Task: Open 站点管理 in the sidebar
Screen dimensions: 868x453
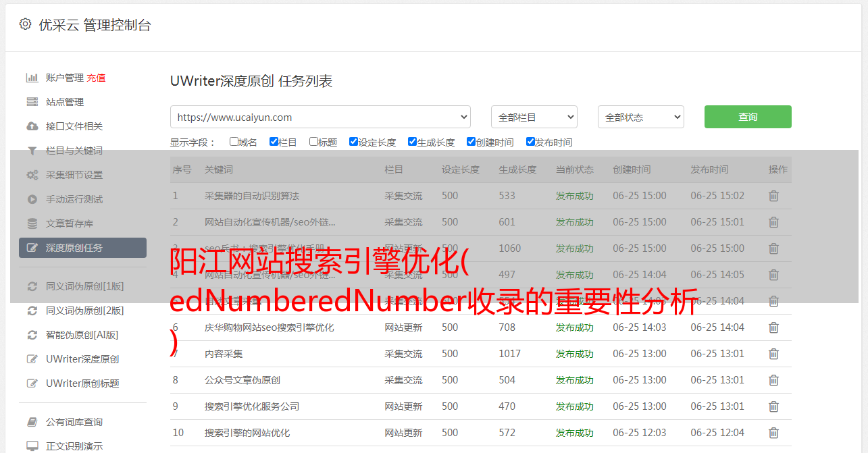Action: (65, 102)
